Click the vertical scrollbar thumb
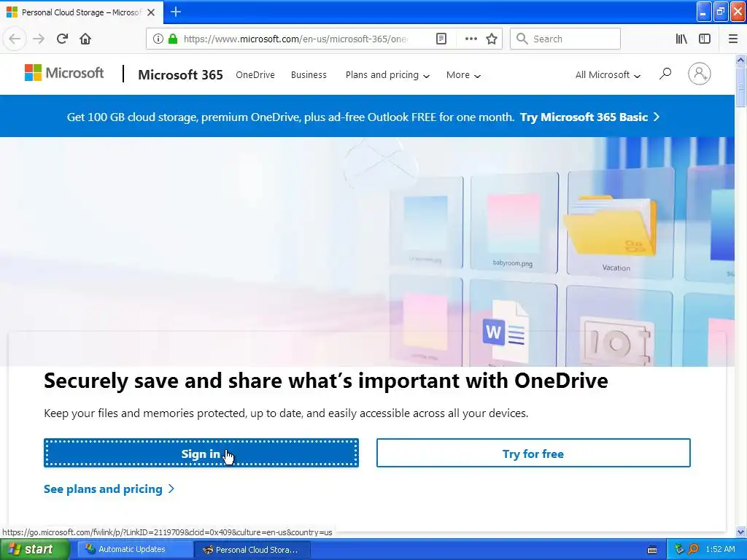The height and width of the screenshot is (560, 747). point(740,87)
